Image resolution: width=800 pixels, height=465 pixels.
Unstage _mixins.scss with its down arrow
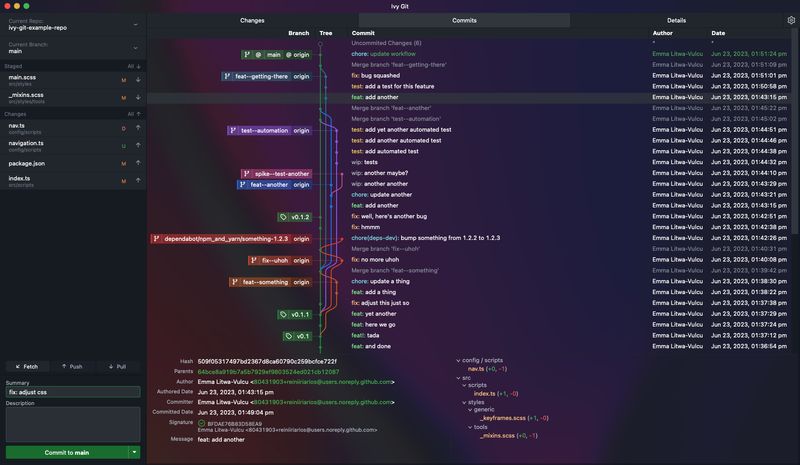[138, 97]
